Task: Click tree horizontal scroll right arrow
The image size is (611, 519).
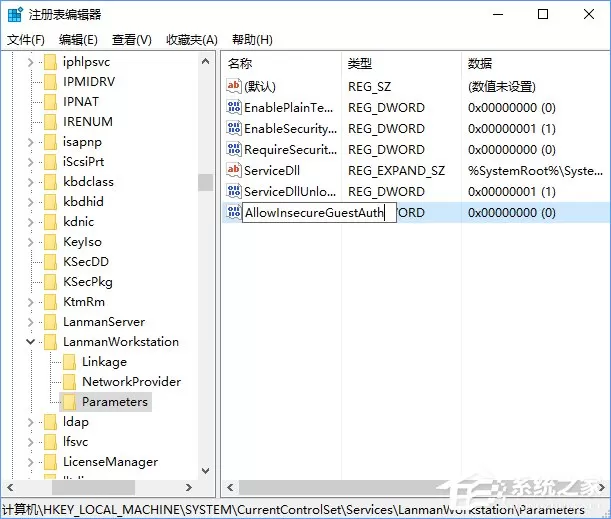Action: (189, 487)
